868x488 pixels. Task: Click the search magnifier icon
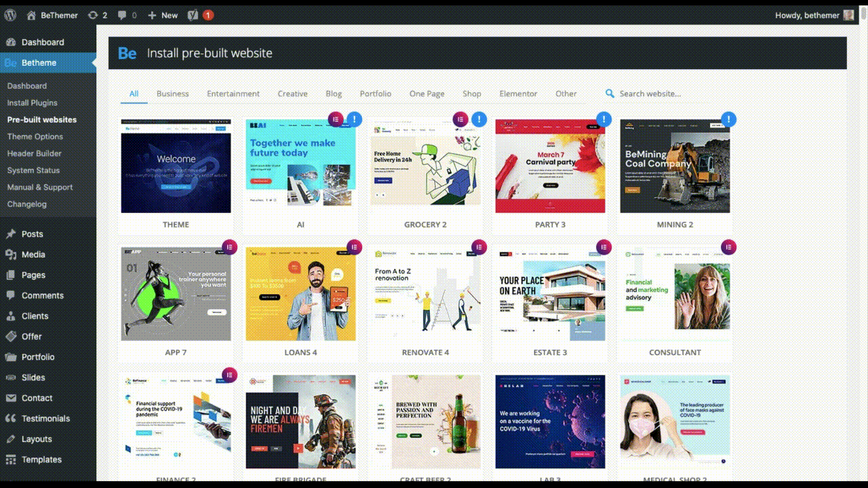pyautogui.click(x=610, y=94)
